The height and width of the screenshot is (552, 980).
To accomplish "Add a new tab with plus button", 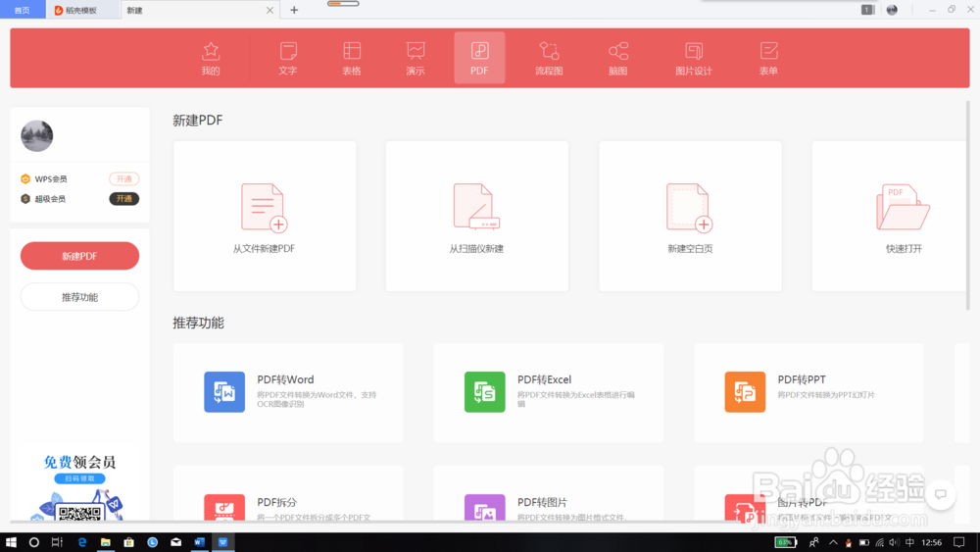I will pyautogui.click(x=294, y=10).
